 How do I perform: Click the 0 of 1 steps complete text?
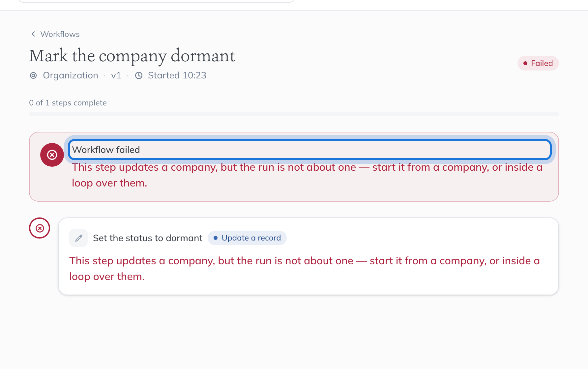[x=68, y=103]
